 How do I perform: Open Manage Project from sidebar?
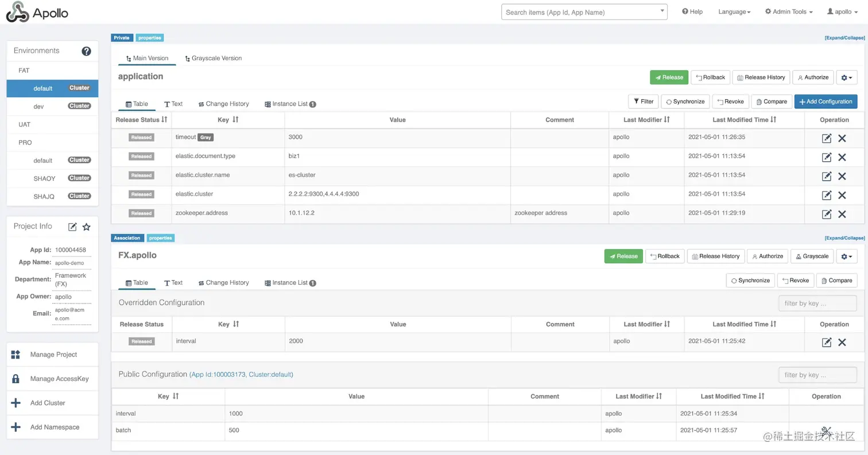(x=52, y=355)
